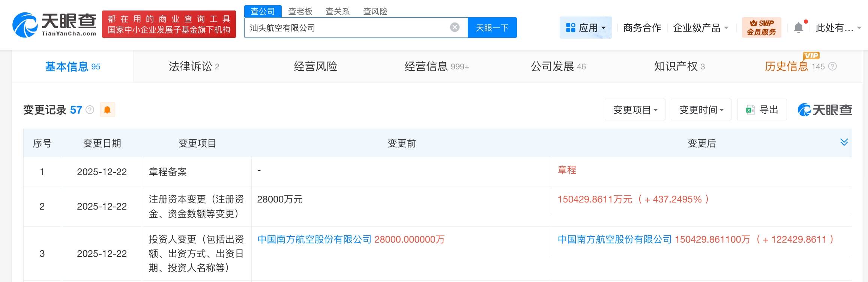
Task: Open the 应用 apps dropdown
Action: (x=586, y=28)
